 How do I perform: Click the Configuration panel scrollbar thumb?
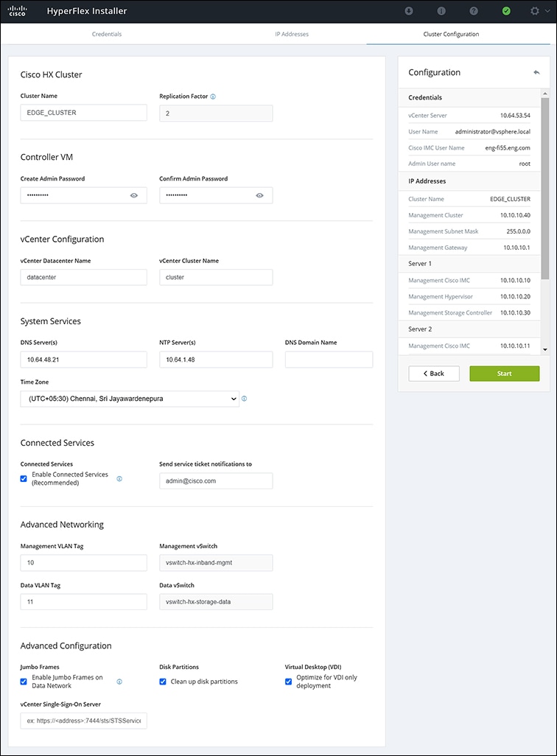coord(545,189)
